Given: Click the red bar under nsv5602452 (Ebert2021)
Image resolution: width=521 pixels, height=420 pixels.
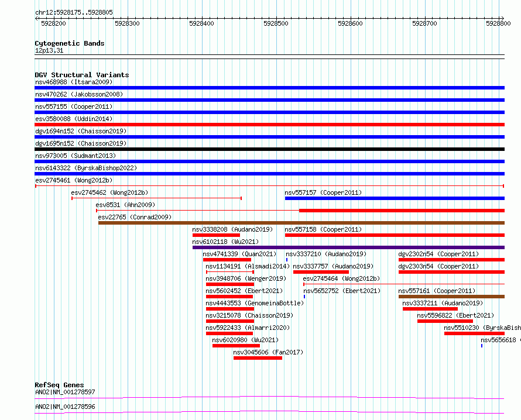Looking at the screenshot, I should (x=229, y=297).
